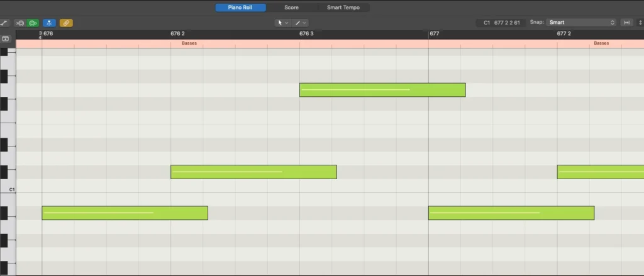Toggle the green MIDI Out button
This screenshot has height=276, width=644.
[x=33, y=23]
